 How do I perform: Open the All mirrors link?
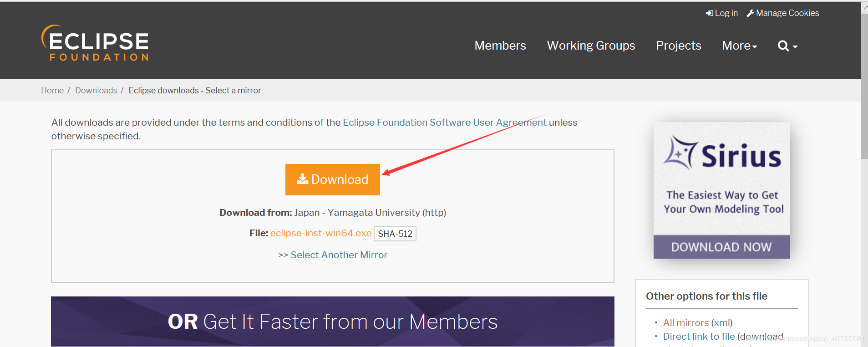686,323
